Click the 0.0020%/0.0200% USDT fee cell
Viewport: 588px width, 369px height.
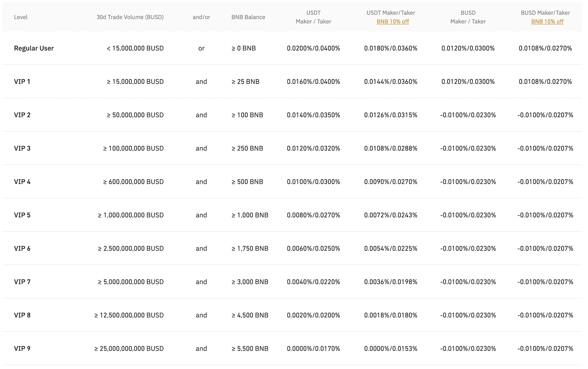pos(313,315)
